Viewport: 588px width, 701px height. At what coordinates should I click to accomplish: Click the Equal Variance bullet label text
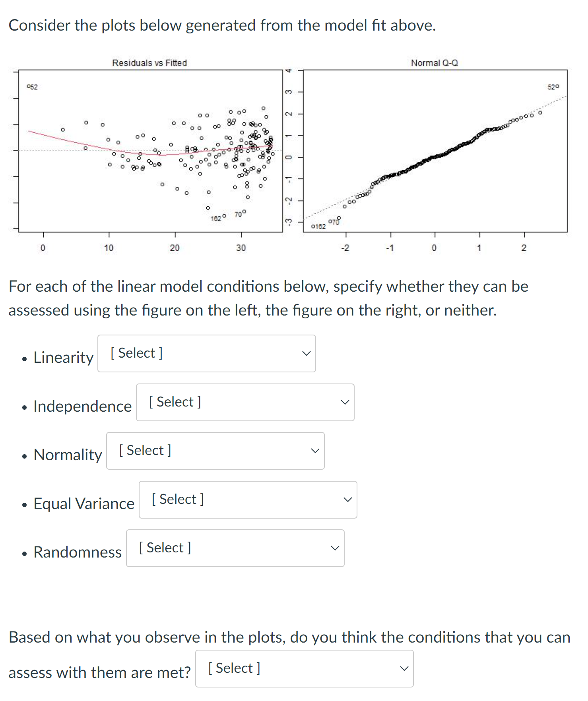coord(83,503)
